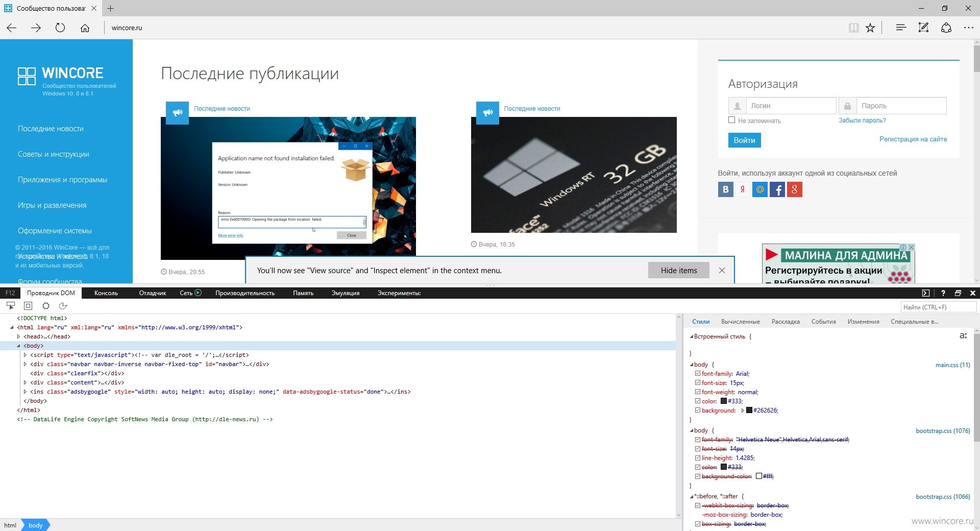Log in with Mail.ru icon
980x531 pixels.
[760, 189]
